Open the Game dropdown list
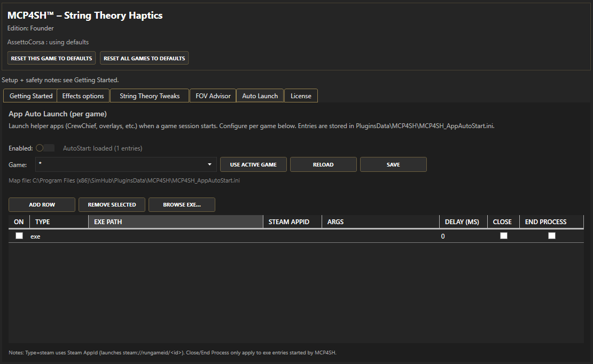The height and width of the screenshot is (364, 593). click(126, 164)
